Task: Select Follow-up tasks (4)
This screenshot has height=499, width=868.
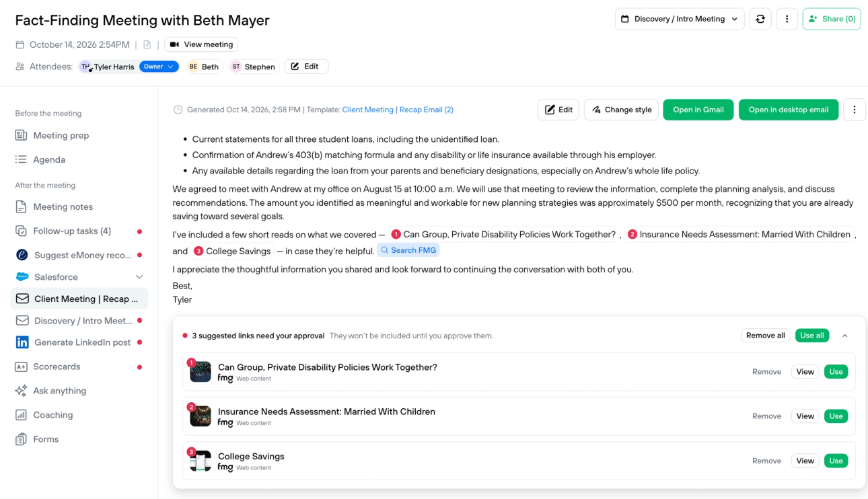Action: point(72,231)
